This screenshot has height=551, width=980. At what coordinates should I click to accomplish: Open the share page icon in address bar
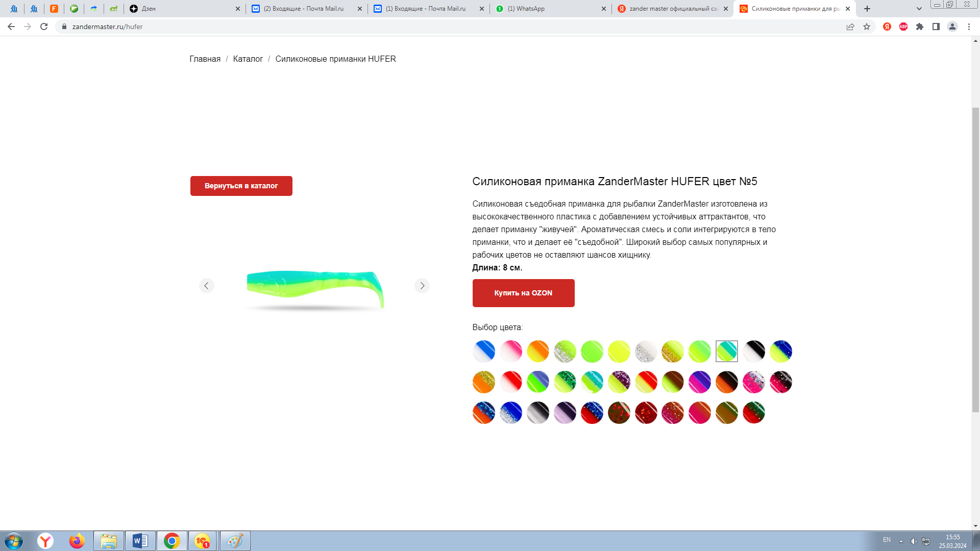click(x=850, y=27)
